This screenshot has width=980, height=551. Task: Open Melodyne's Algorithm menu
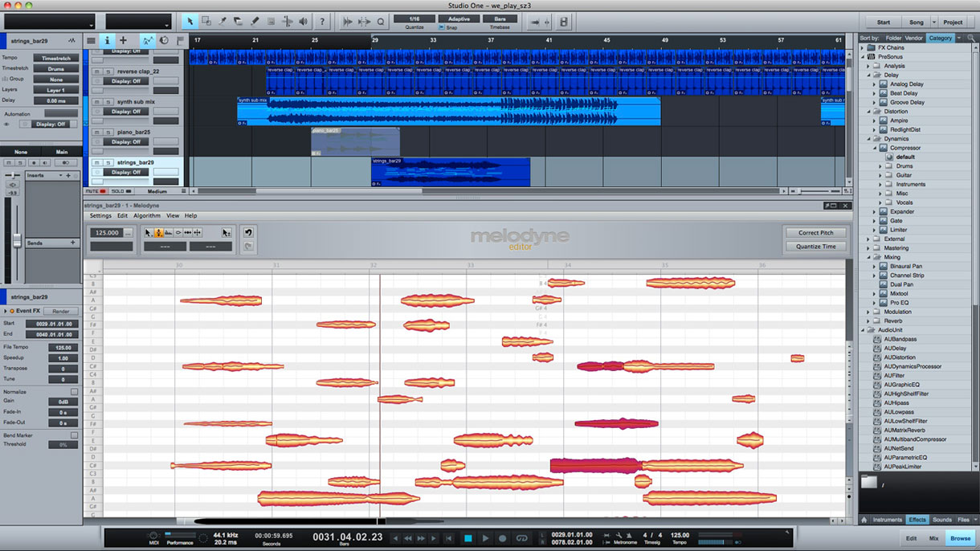click(147, 216)
